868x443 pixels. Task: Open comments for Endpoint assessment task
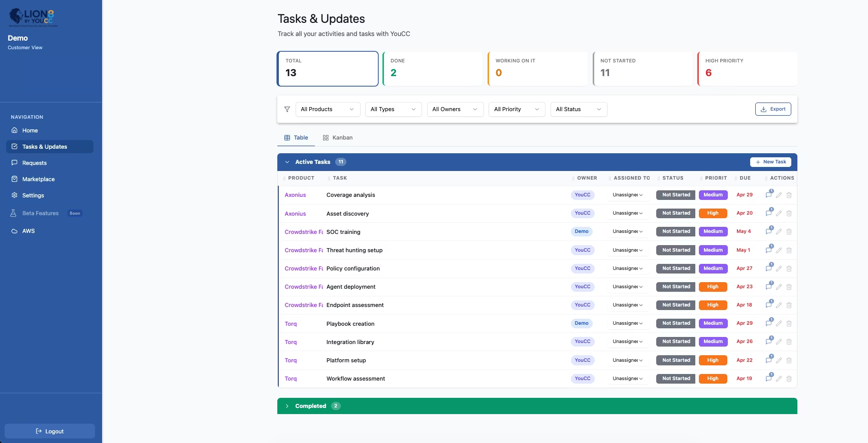click(769, 305)
